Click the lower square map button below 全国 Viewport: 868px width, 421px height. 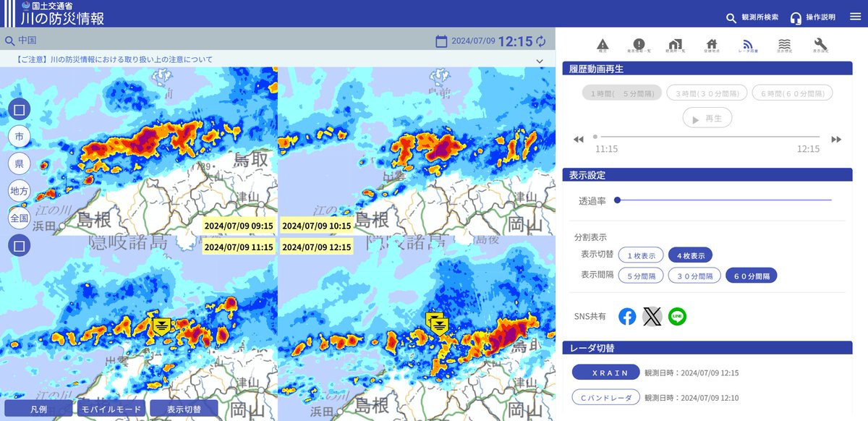click(x=20, y=246)
